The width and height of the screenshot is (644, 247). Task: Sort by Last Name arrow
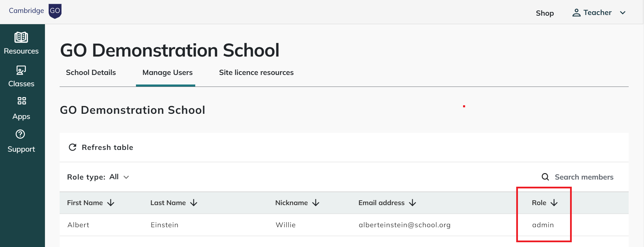(194, 203)
